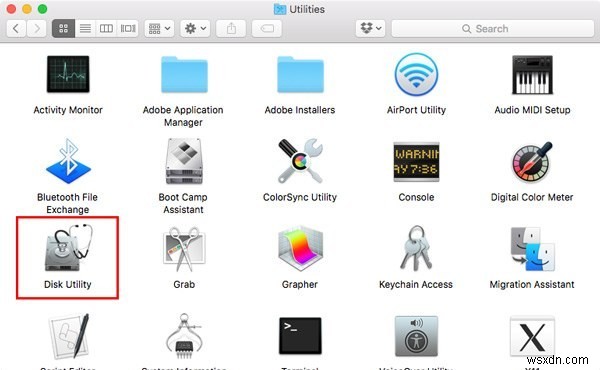This screenshot has width=600, height=370.
Task: Select Bluetooth File Exchange icon
Action: (68, 161)
